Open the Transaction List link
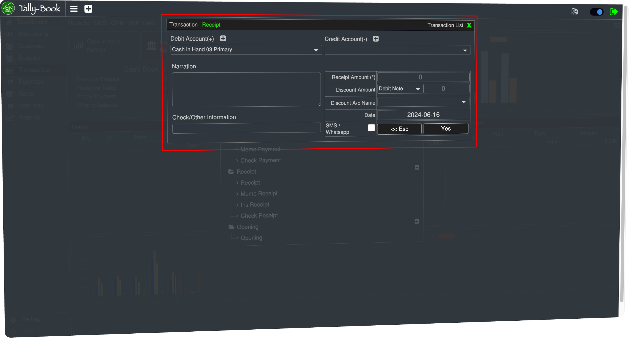Screen dimensions: 644x341 point(445,25)
